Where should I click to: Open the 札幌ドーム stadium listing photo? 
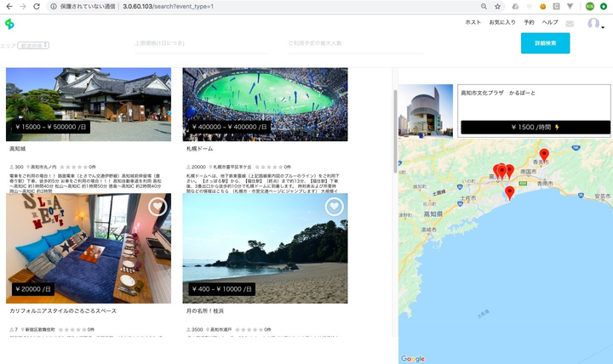pyautogui.click(x=265, y=105)
